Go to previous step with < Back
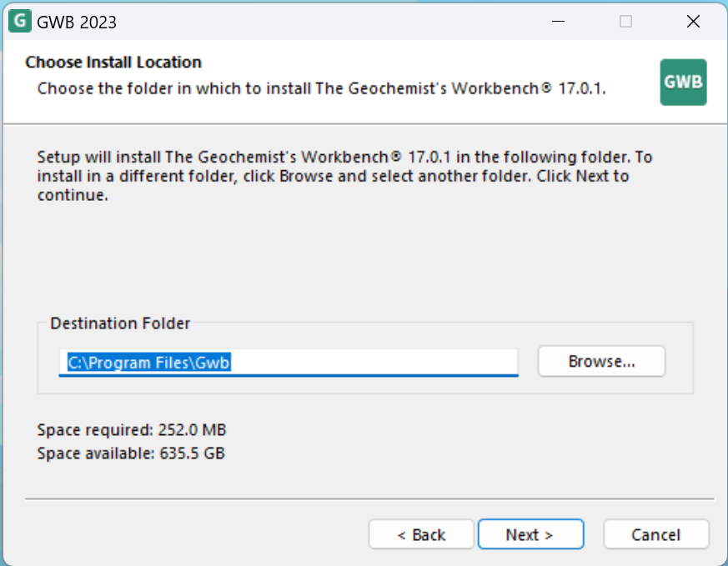 click(x=421, y=534)
